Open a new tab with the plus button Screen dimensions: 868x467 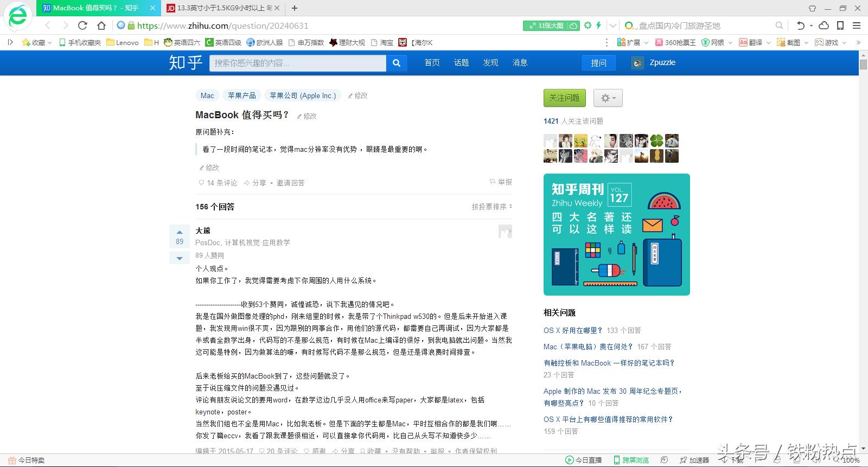[x=295, y=8]
